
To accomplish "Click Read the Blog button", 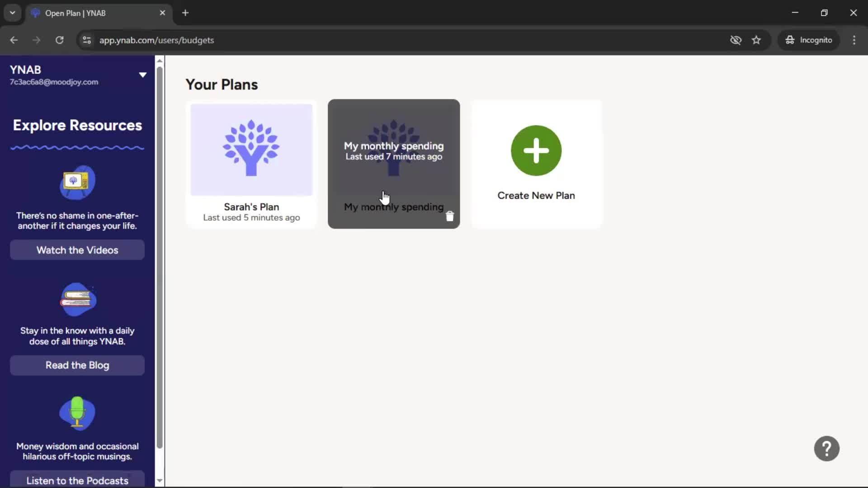I will [x=77, y=365].
